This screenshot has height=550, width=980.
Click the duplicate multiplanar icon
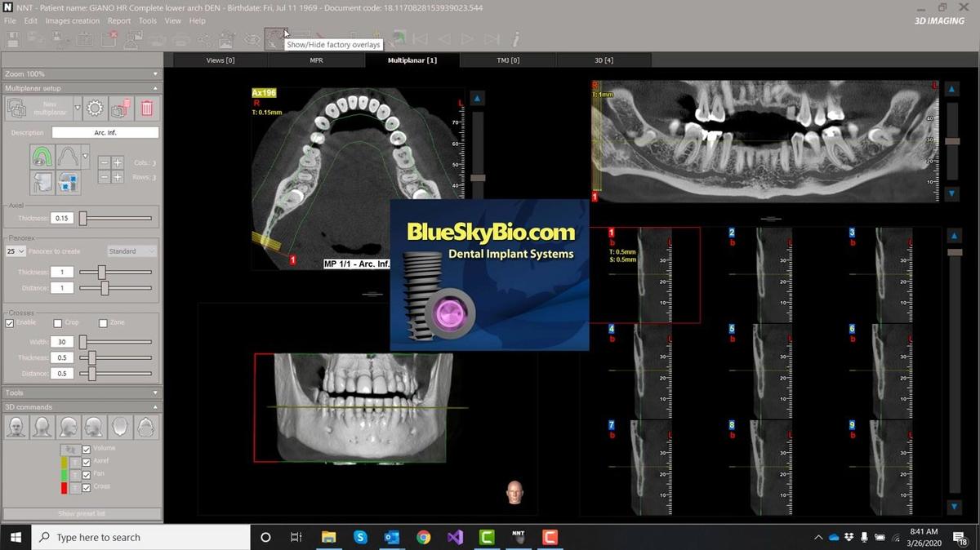[x=121, y=108]
